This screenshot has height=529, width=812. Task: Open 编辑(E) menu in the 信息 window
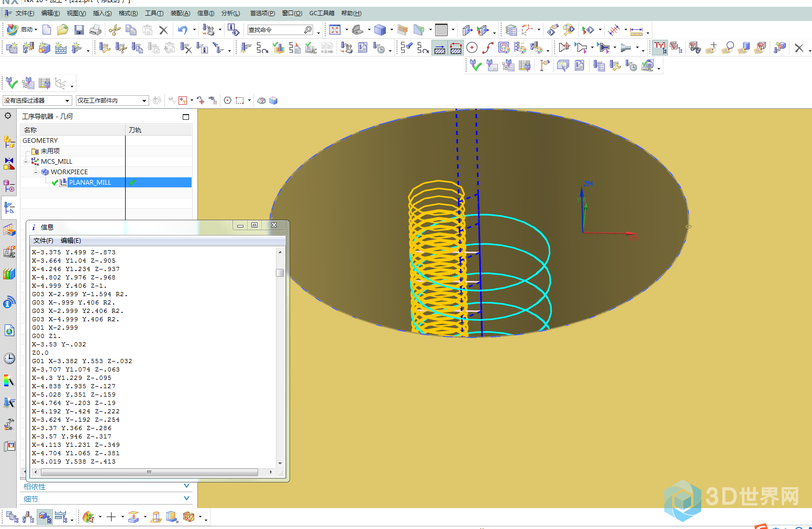71,241
